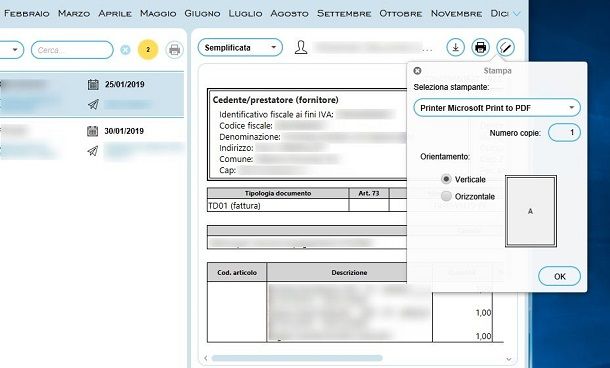610x368 pixels.
Task: Click the page orientation preview thumbnail
Action: point(531,211)
